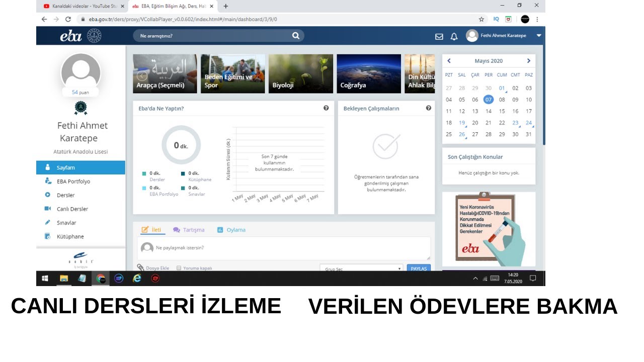This screenshot has height=362, width=644.
Task: Open help icon for Eba'da Ne Yaptın?
Action: click(326, 108)
